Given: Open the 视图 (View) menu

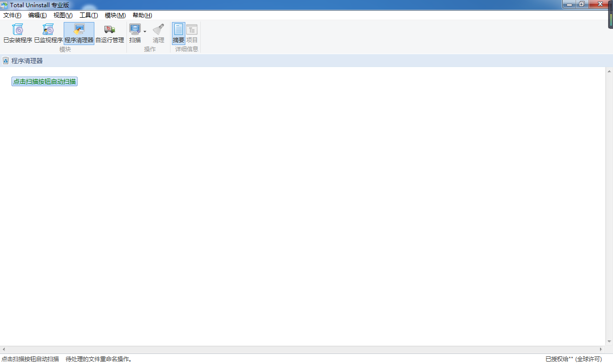Looking at the screenshot, I should click(x=64, y=15).
